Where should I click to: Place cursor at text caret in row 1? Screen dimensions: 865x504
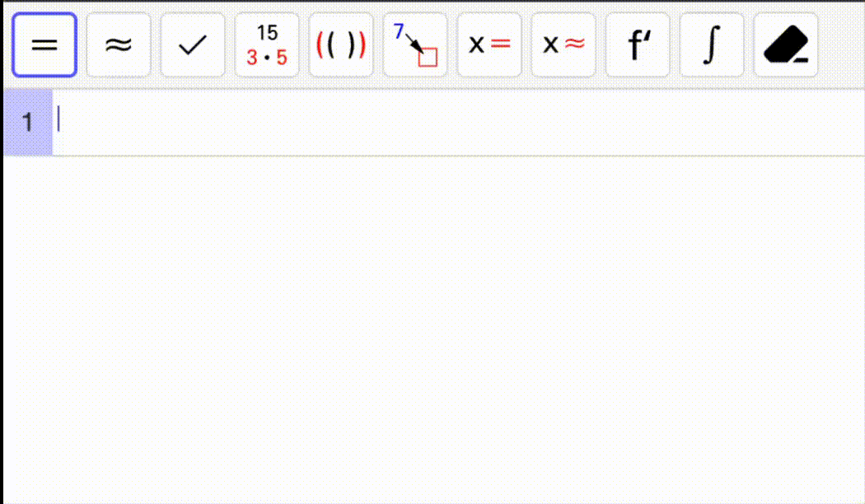pos(59,120)
